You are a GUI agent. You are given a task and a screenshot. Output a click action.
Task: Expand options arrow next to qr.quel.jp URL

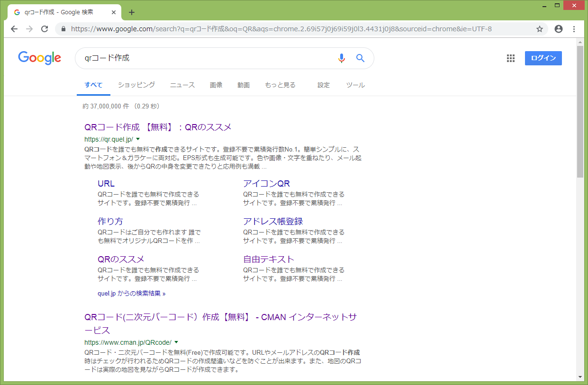[138, 139]
